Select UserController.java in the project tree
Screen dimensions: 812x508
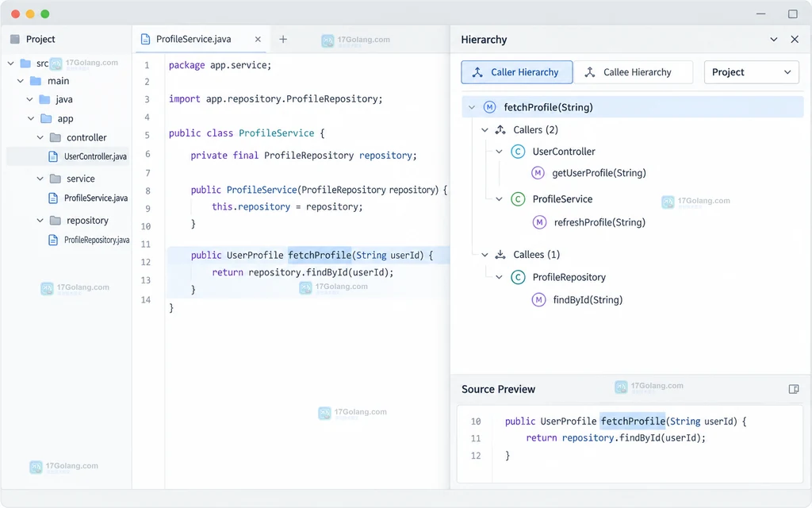68,156
